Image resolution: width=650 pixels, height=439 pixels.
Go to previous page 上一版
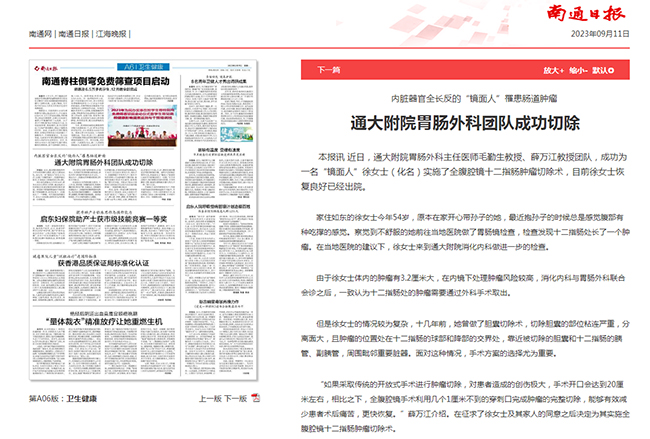pos(211,398)
